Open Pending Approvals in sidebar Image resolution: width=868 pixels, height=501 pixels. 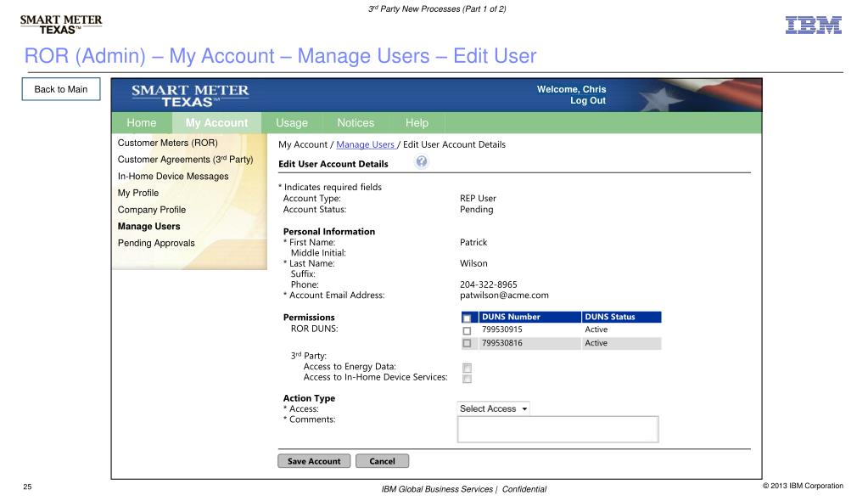(156, 243)
